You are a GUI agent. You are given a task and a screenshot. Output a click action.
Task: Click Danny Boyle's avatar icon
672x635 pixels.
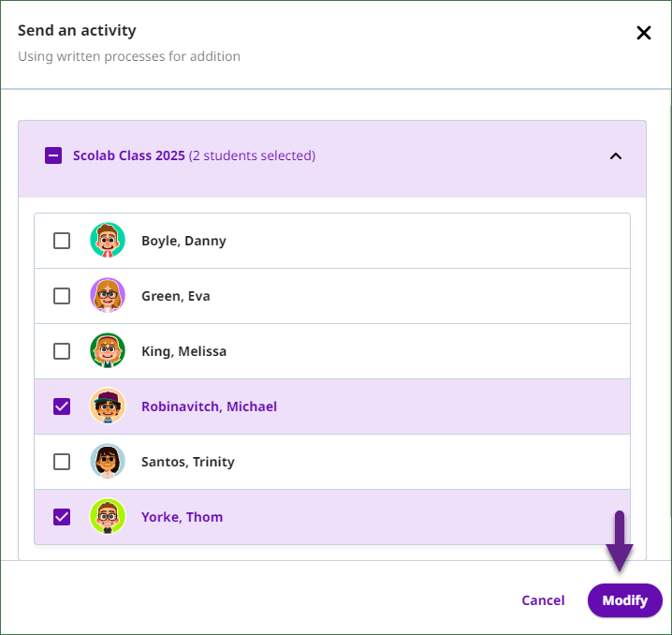[108, 240]
